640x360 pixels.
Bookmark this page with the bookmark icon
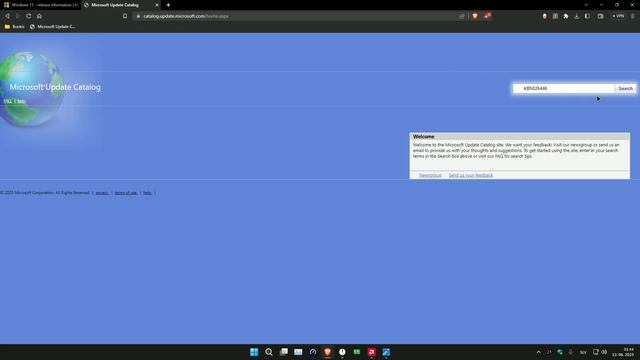[x=125, y=16]
